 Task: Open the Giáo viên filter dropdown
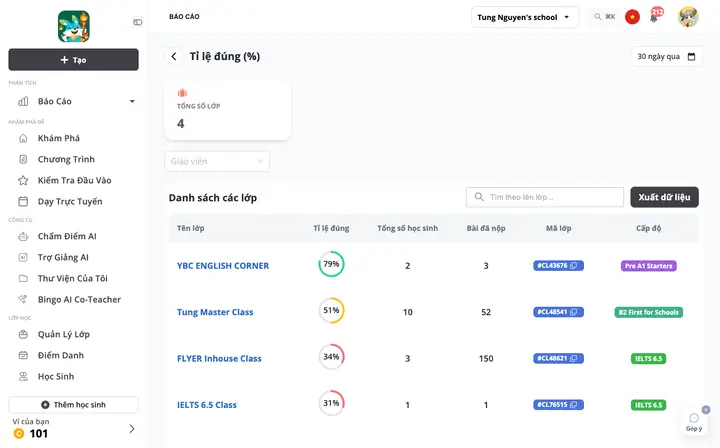(217, 162)
